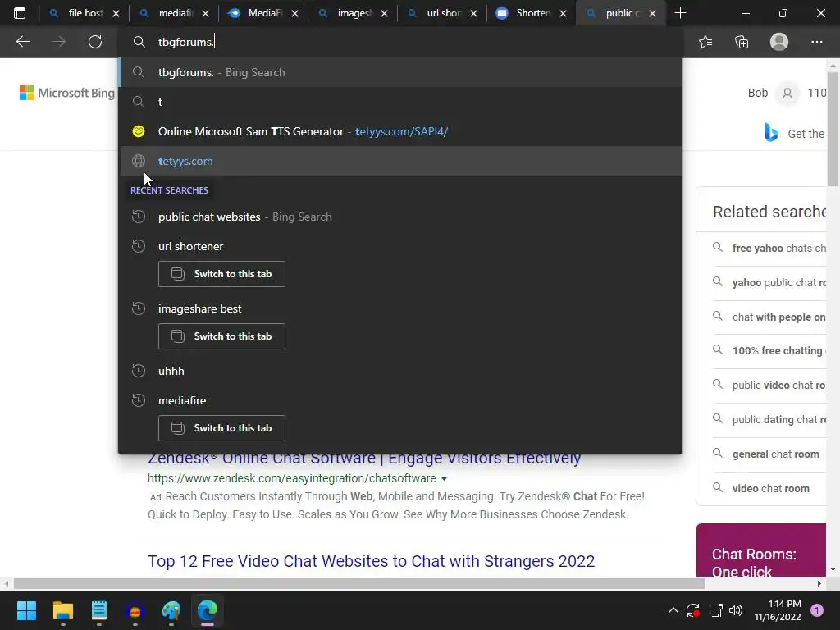Go back using the back arrow
Image resolution: width=840 pixels, height=630 pixels.
pos(22,42)
